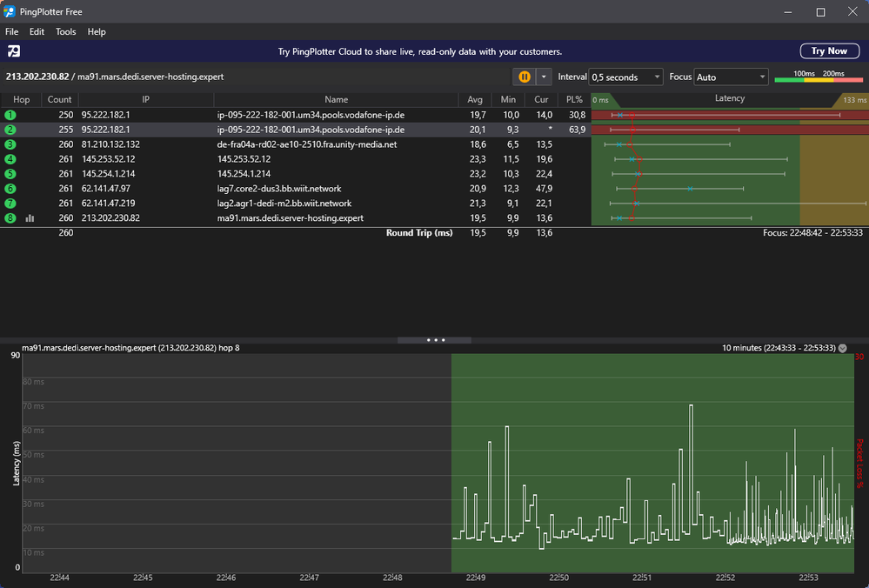Click the PingPlotter app icon in title bar
The width and height of the screenshot is (869, 588).
[10, 11]
